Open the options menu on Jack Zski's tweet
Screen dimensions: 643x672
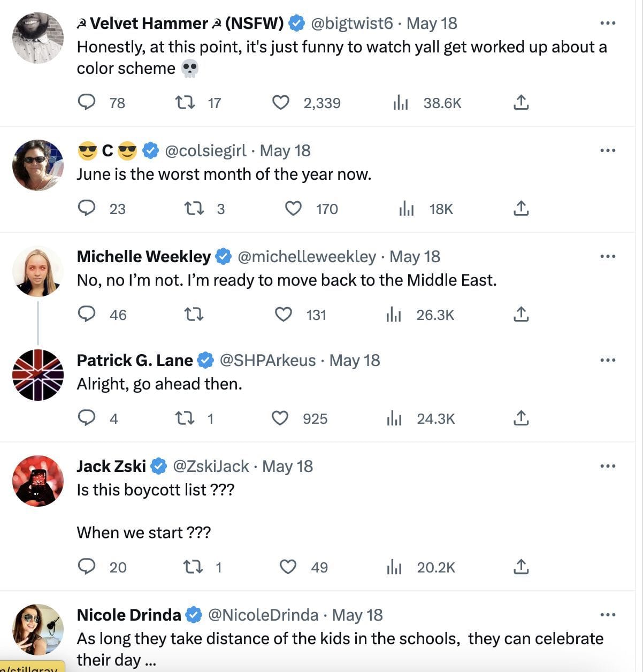click(x=608, y=466)
